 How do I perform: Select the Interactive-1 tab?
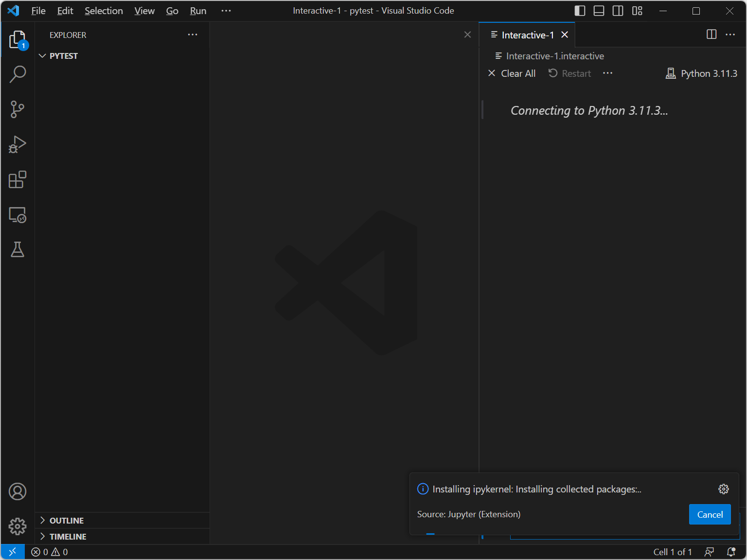tap(527, 35)
